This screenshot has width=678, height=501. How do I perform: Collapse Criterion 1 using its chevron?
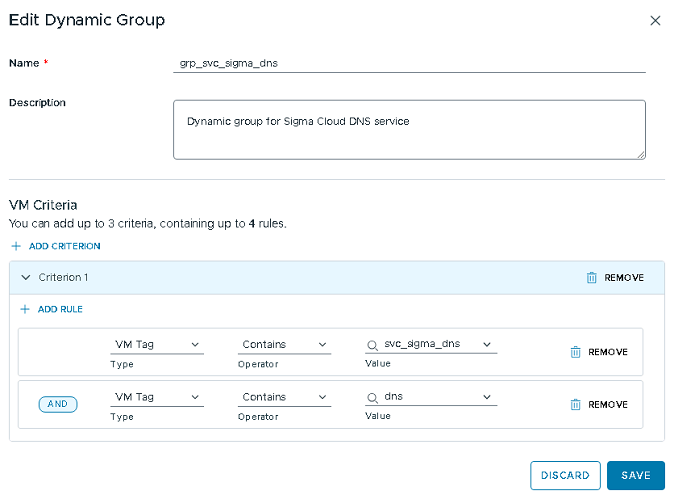(26, 278)
